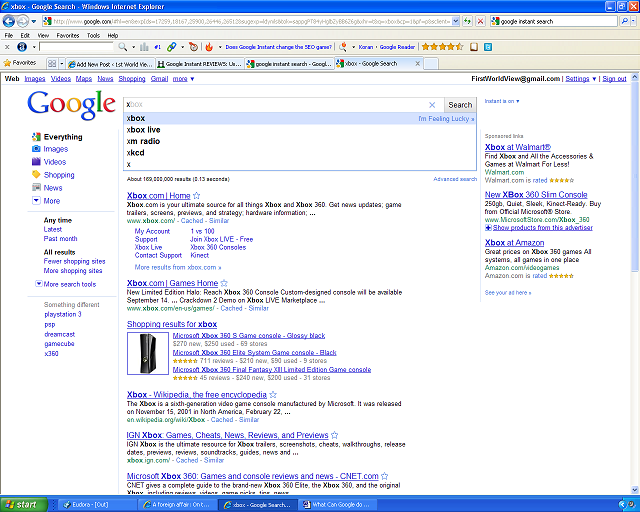Select Shopping in the left sidebar
The height and width of the screenshot is (512, 640).
tap(59, 175)
